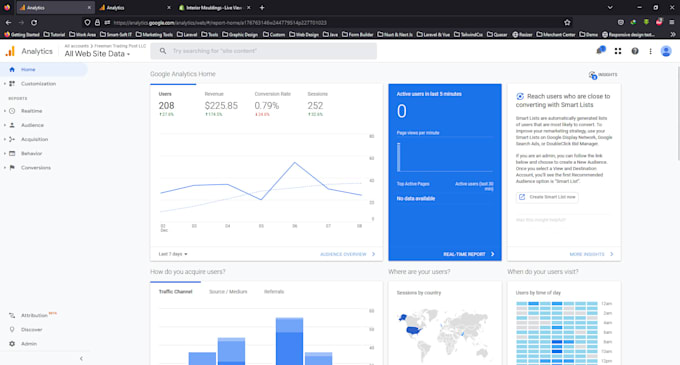Click the Realtime clock icon
This screenshot has width=680, height=365.
coord(12,111)
